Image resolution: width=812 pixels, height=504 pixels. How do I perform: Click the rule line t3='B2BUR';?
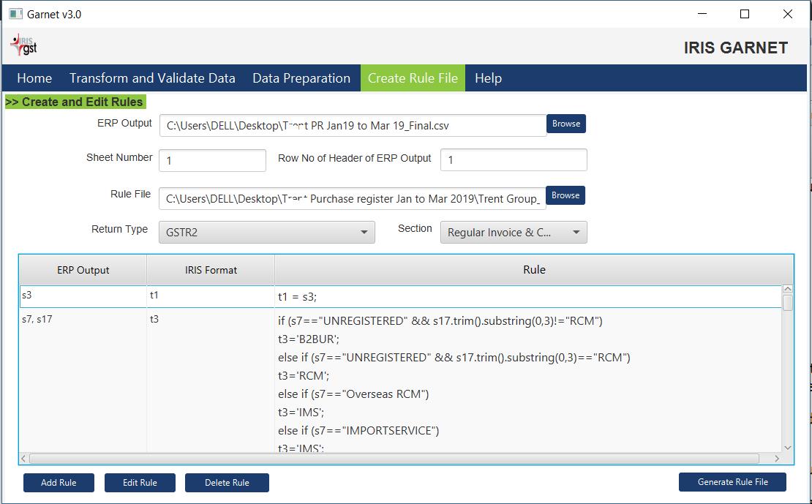click(x=309, y=339)
